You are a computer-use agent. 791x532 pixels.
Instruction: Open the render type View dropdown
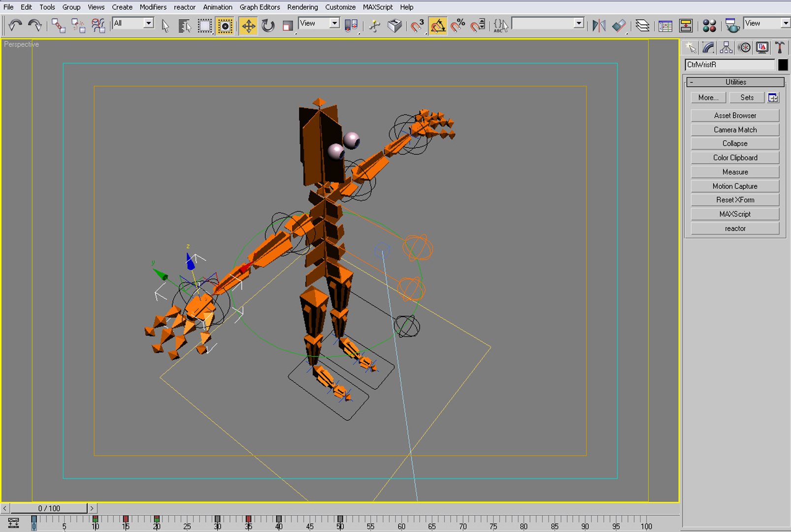(767, 23)
